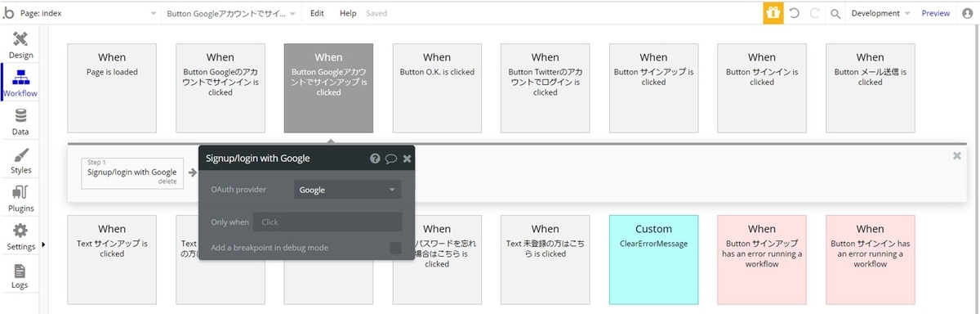Close the workflow steps panel
Viewport: 980px width, 314px height.
tap(957, 155)
